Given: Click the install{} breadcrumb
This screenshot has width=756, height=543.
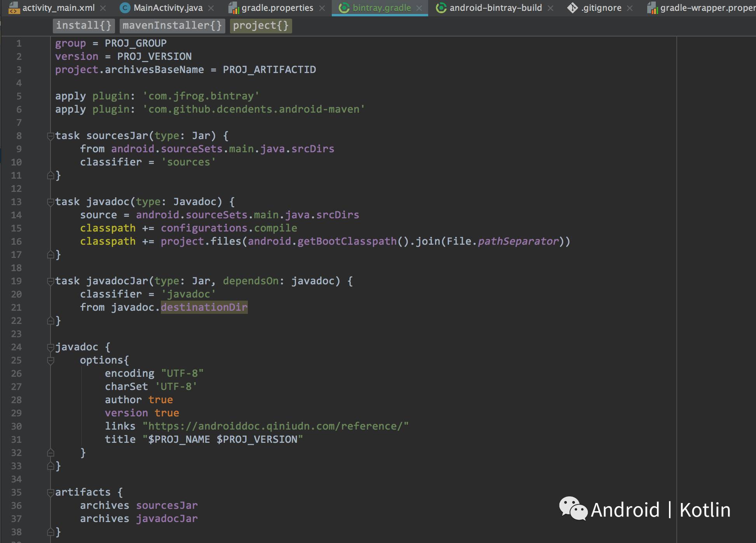Looking at the screenshot, I should 84,26.
